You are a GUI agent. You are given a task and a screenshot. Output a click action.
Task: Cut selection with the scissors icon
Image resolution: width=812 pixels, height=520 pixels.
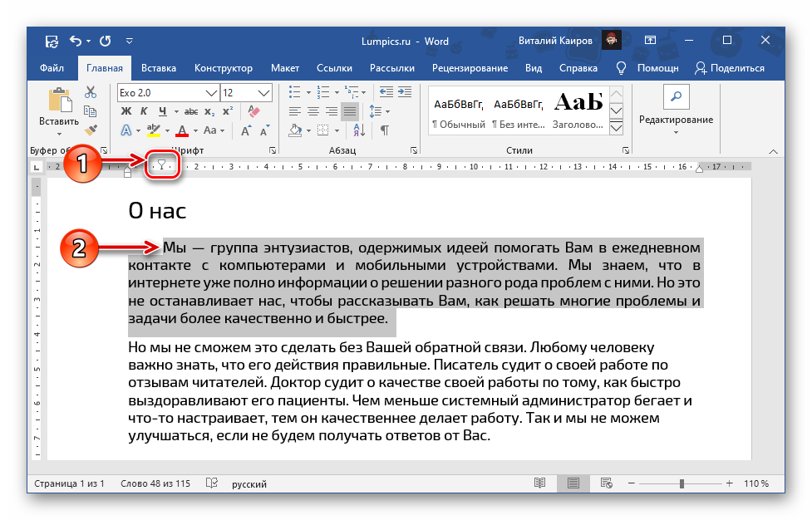pyautogui.click(x=91, y=92)
